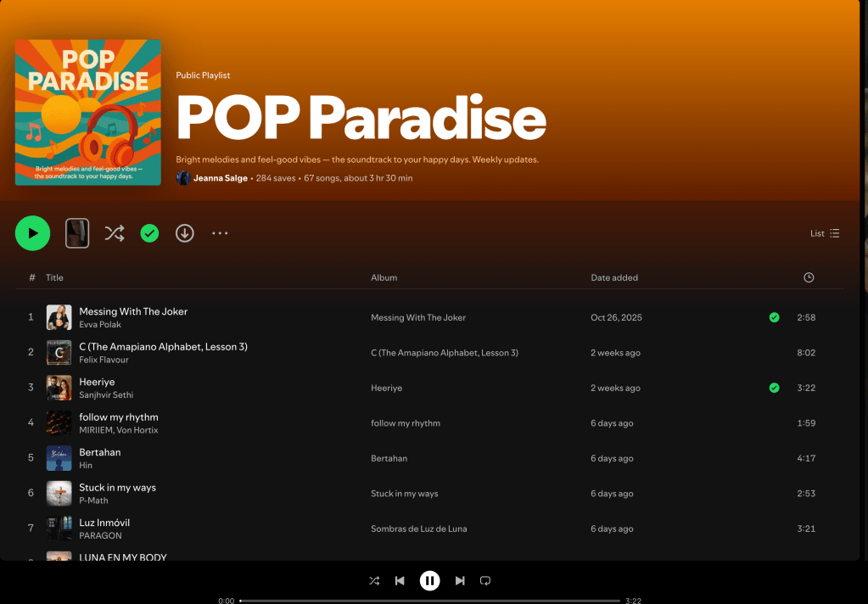The image size is (868, 604).
Task: Change the List view mode
Action: point(825,233)
